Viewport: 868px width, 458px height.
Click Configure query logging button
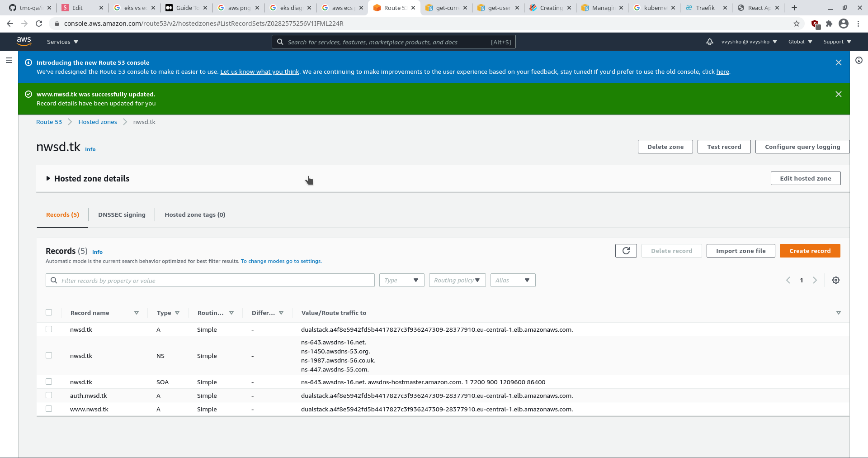point(802,147)
